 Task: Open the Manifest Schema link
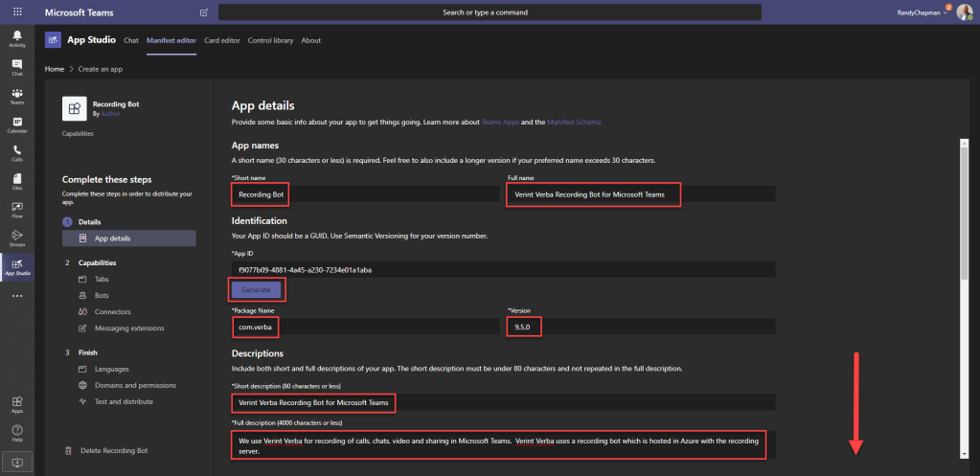pyautogui.click(x=575, y=123)
